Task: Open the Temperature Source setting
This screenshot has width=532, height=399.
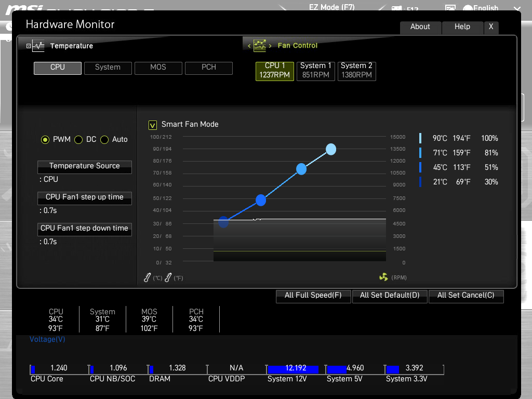Action: point(85,167)
